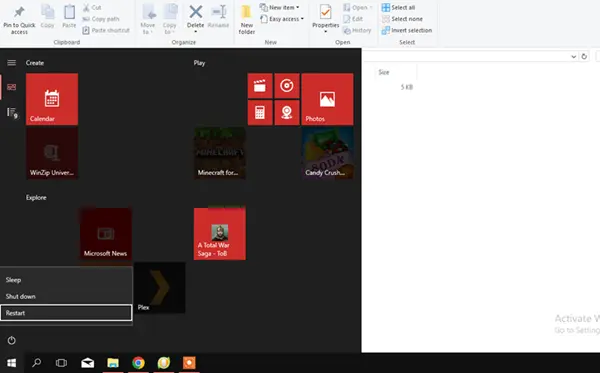Viewport: 600px width, 373px height.
Task: Open Properties in the ribbon
Action: coord(326,19)
